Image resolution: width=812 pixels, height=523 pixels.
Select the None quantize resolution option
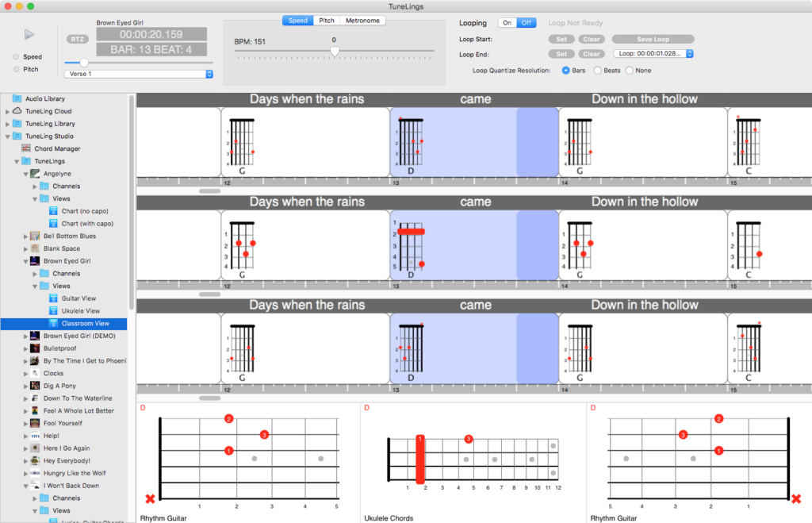point(630,71)
